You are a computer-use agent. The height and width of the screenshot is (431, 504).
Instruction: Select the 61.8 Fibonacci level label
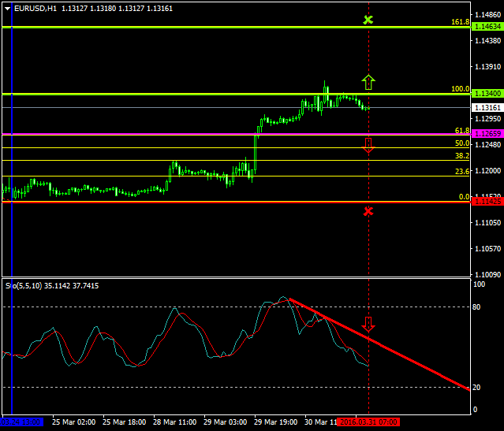462,130
